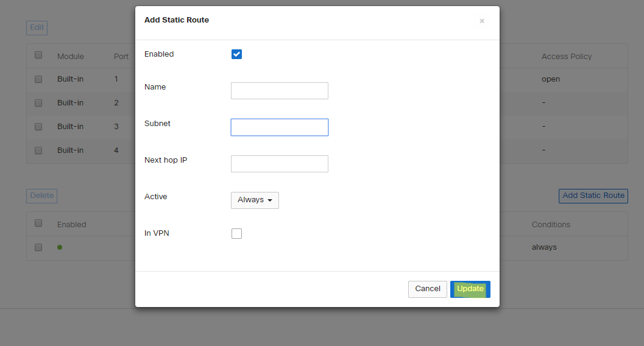The image size is (644, 346).
Task: Open the Active Always dropdown
Action: 255,200
